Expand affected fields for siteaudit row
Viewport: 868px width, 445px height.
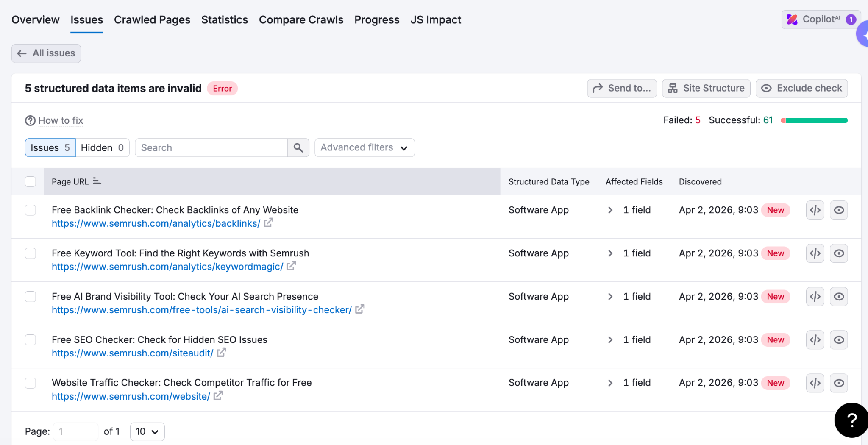coord(610,340)
